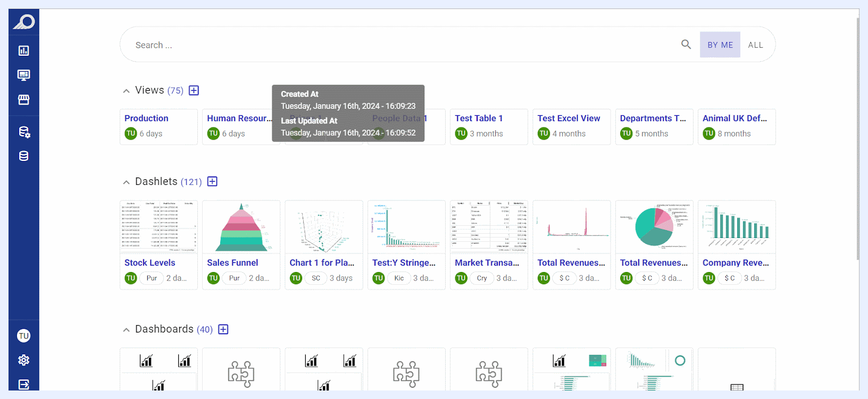Click the $ C tag on Company Reve...
Screen dimensions: 868x399
[730, 278]
